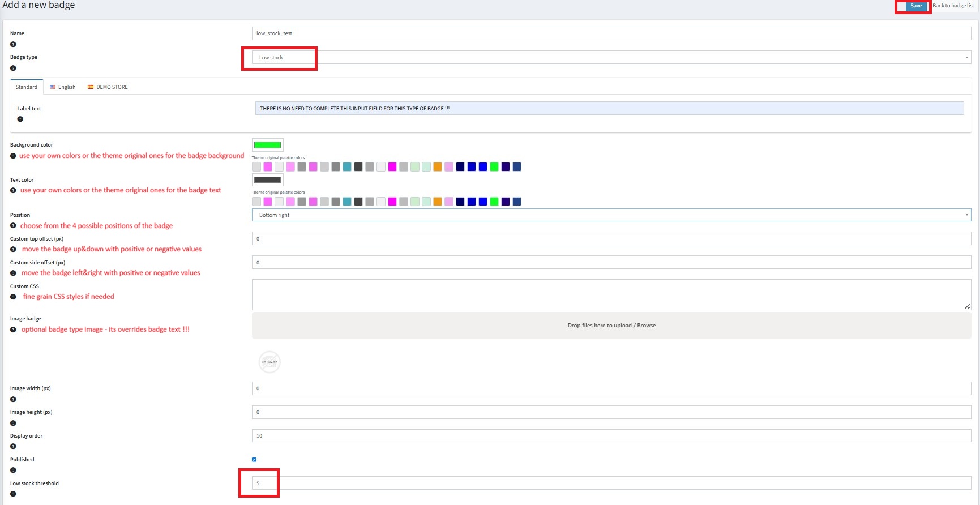Pick teal swatch in text color palette
980x505 pixels.
tap(347, 202)
